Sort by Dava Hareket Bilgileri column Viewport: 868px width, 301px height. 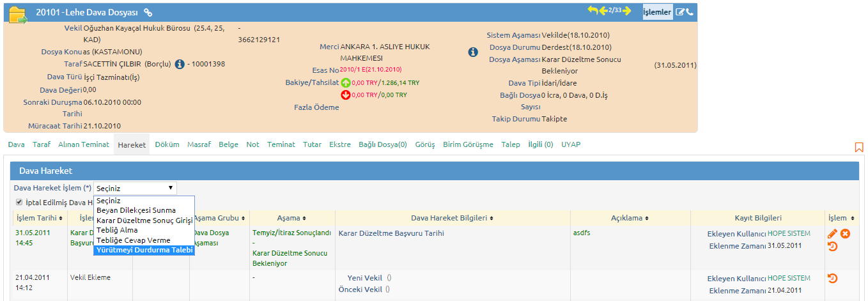click(x=453, y=218)
